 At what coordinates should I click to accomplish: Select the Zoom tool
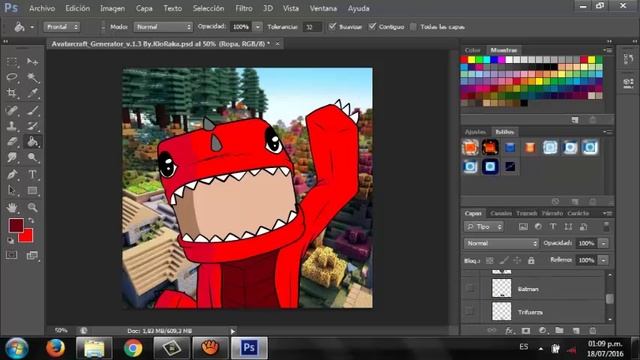32,207
